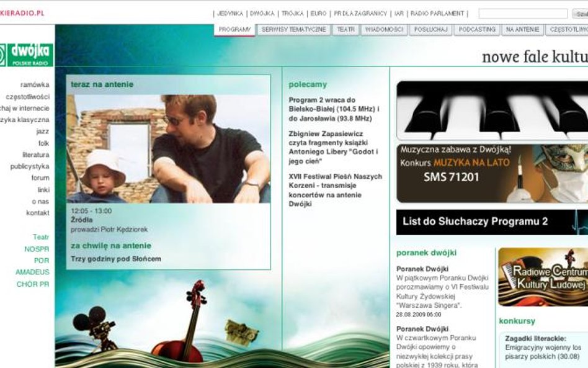Open the NA ANTENIE tab
The height and width of the screenshot is (368, 588).
tap(522, 30)
